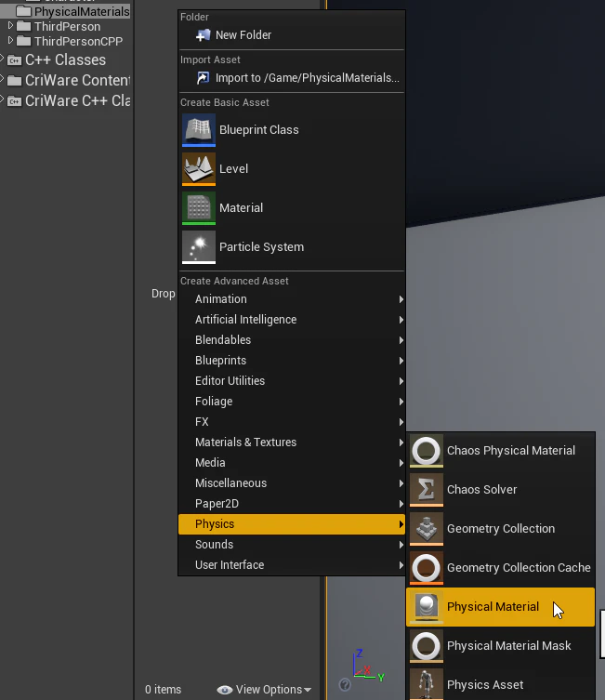Expand the ThirdPerson folder tree arrow
The image size is (605, 700).
click(x=10, y=26)
